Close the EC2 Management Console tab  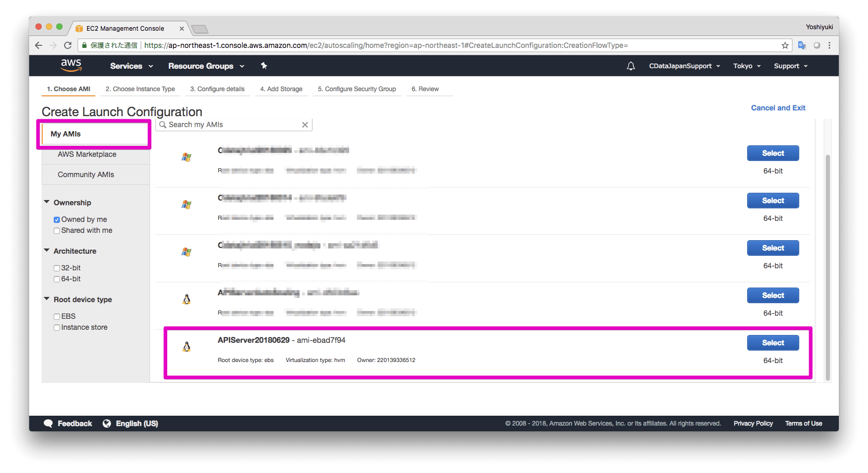pos(182,29)
